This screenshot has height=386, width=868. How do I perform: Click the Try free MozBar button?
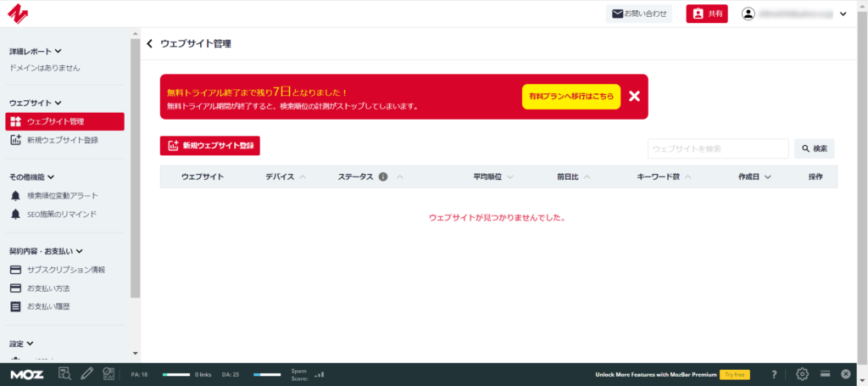click(735, 374)
